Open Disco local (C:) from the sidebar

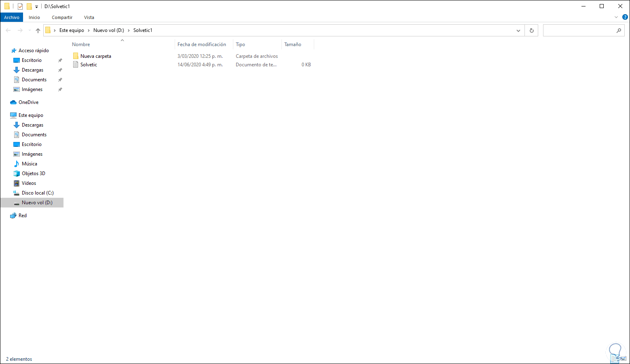click(38, 193)
